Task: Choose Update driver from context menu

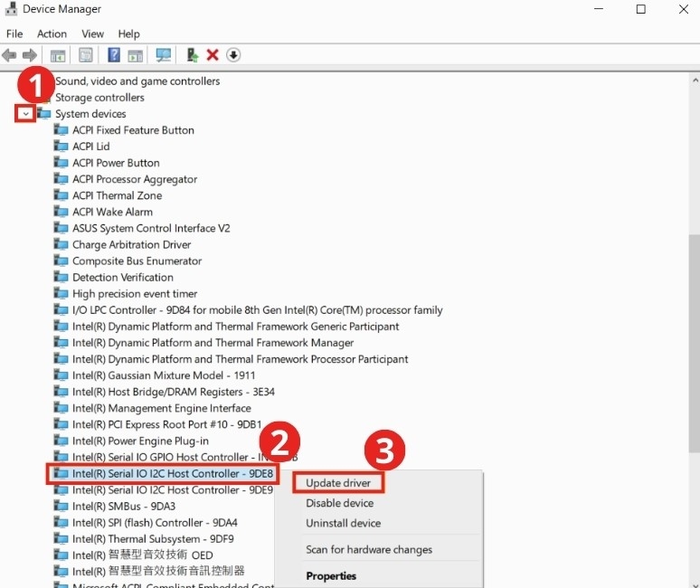Action: [338, 483]
